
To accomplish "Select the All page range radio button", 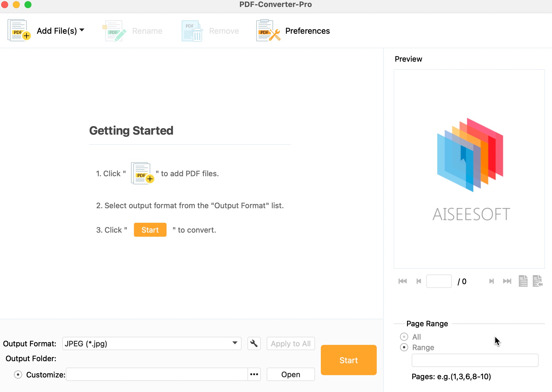I will tap(404, 337).
